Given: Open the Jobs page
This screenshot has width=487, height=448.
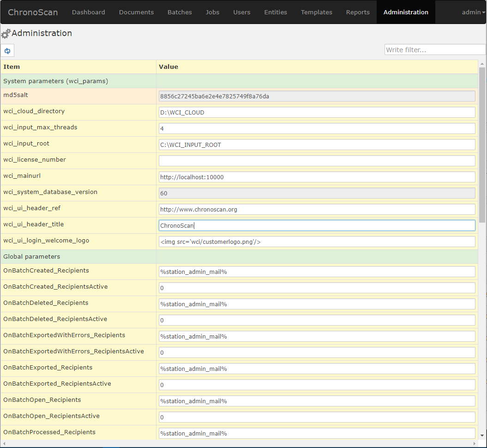Looking at the screenshot, I should 212,12.
